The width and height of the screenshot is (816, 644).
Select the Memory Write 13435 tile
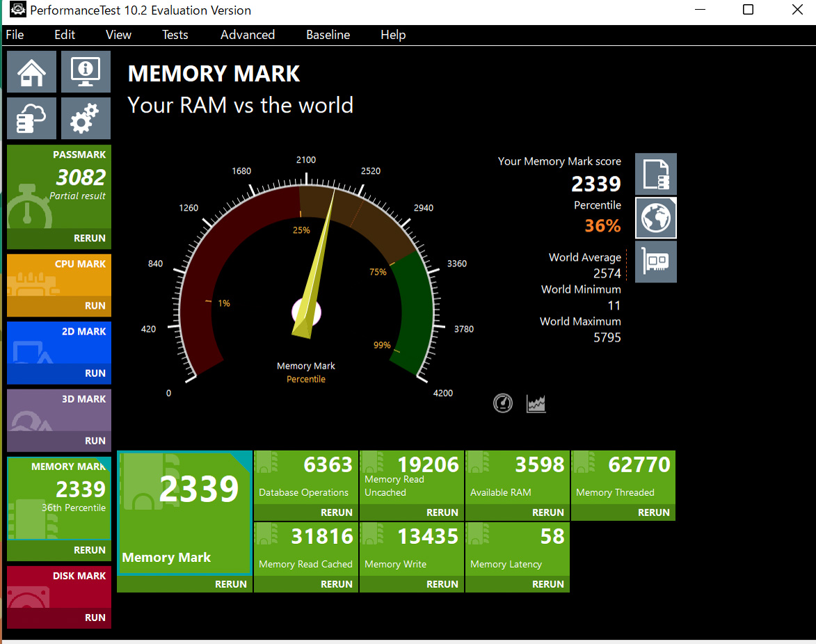(412, 549)
